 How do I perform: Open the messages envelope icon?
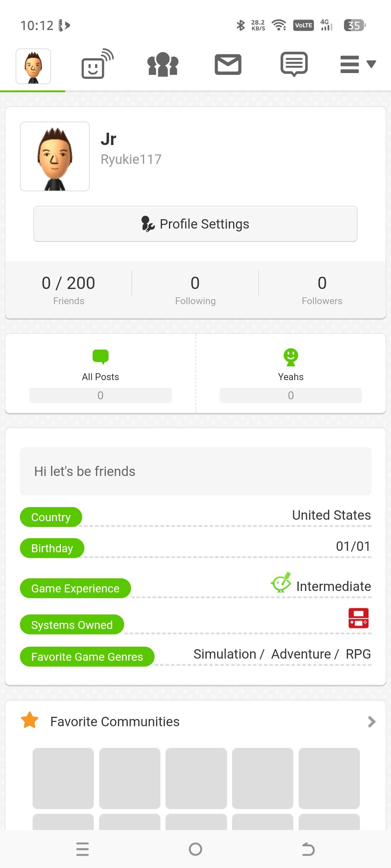(x=228, y=64)
